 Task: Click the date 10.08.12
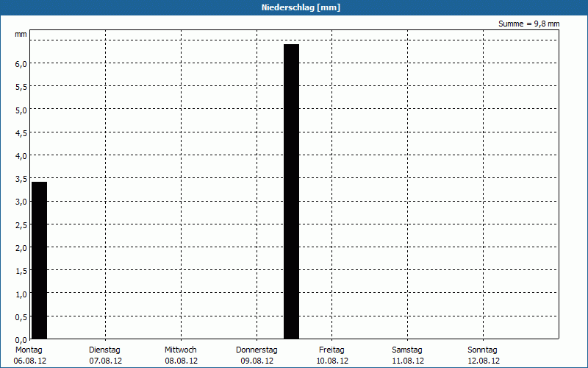coord(332,361)
